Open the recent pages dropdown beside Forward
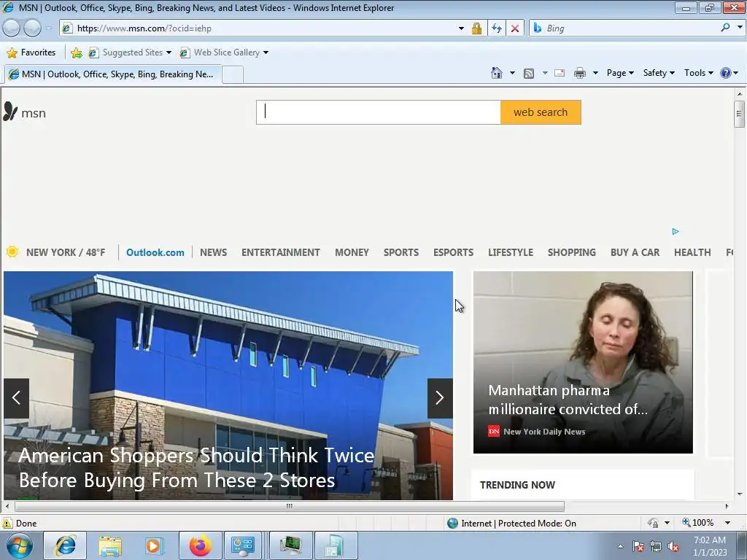Viewport: 747px width, 560px height. (48, 28)
